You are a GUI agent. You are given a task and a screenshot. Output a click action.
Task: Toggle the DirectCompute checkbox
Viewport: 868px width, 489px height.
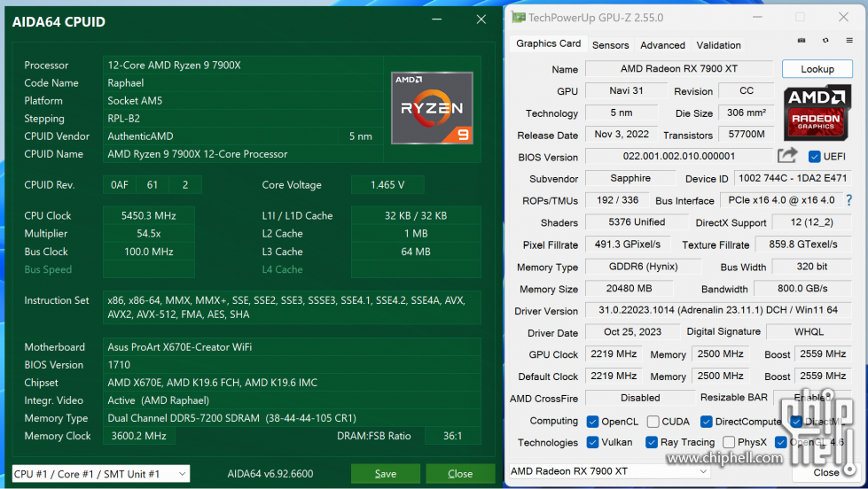pos(706,422)
